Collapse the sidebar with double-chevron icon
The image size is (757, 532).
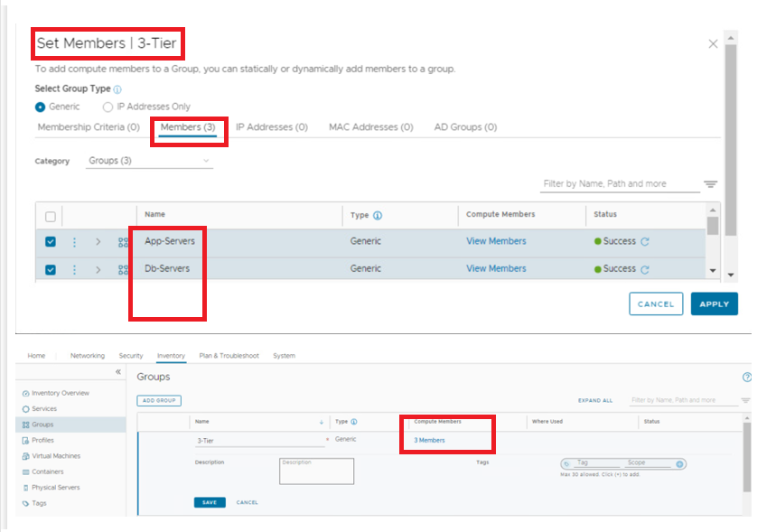pyautogui.click(x=117, y=372)
